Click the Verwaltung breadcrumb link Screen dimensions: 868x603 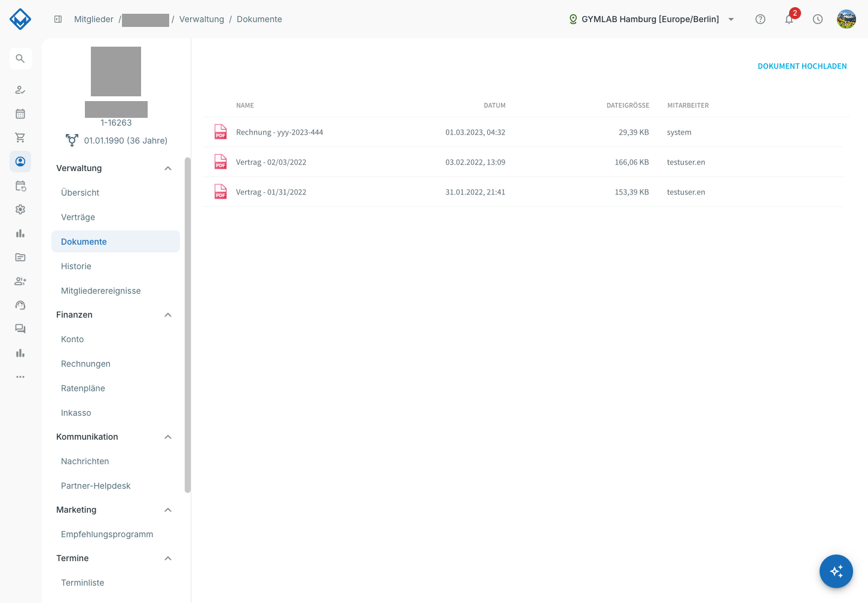(201, 19)
